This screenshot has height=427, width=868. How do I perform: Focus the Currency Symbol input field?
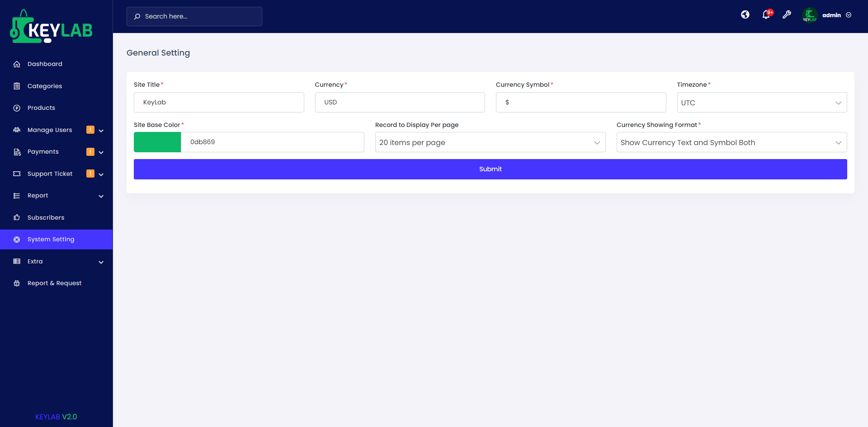(x=581, y=103)
